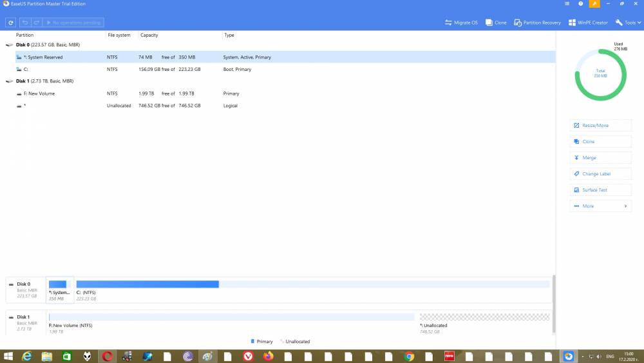Image resolution: width=644 pixels, height=363 pixels.
Task: Select the F: New Volume partition row
Action: click(x=285, y=93)
